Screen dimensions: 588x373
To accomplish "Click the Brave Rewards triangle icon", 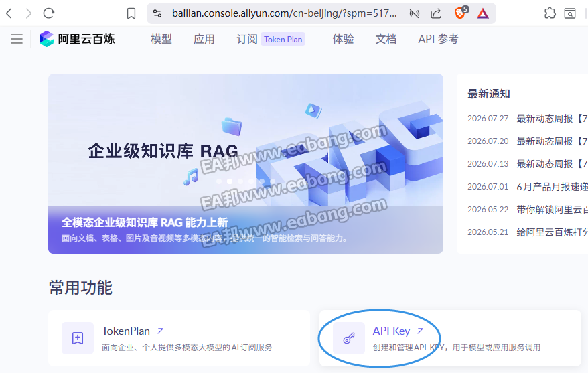I will (x=483, y=14).
